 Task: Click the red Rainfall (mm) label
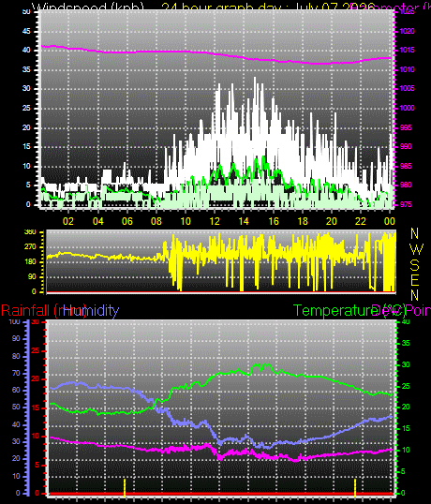point(44,311)
